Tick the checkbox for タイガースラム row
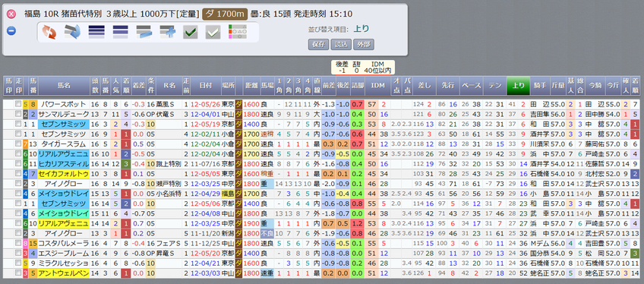The height and width of the screenshot is (284, 644). click(17, 144)
